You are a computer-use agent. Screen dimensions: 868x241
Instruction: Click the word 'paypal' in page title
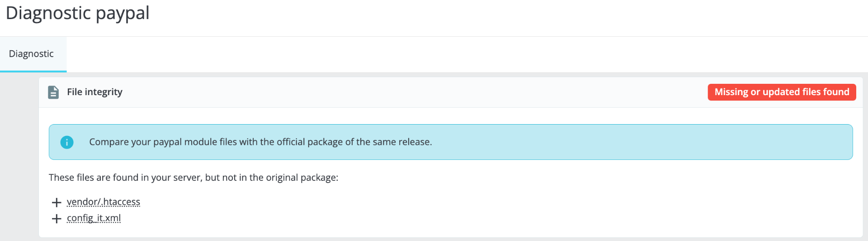(x=123, y=13)
